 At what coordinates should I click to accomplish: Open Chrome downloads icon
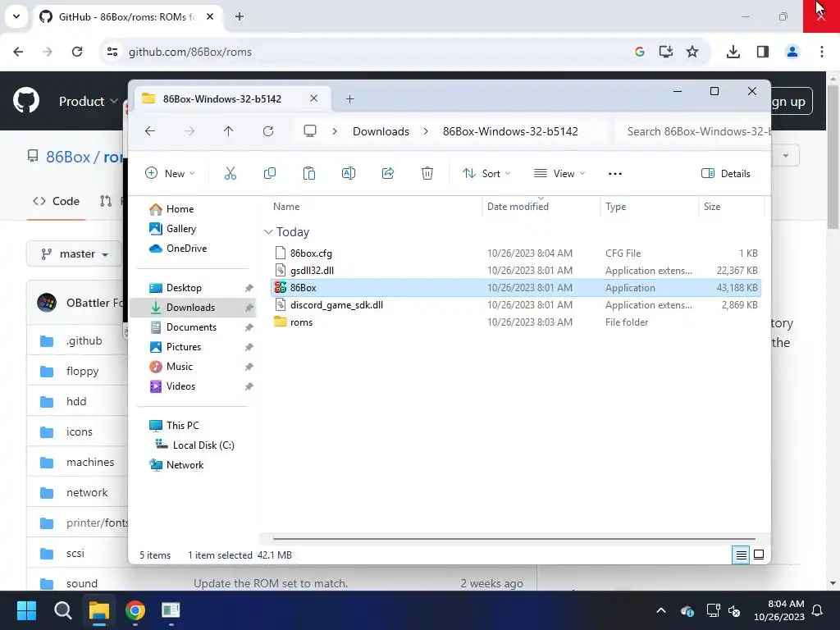pyautogui.click(x=733, y=52)
